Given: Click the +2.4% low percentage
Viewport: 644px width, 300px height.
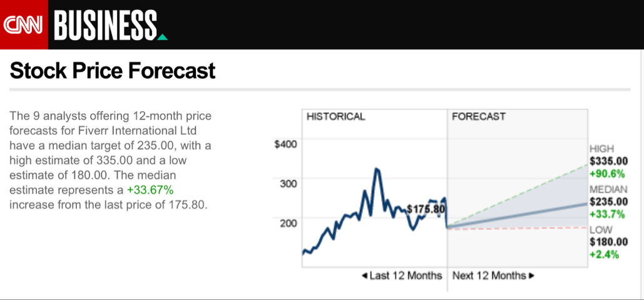Looking at the screenshot, I should 604,254.
